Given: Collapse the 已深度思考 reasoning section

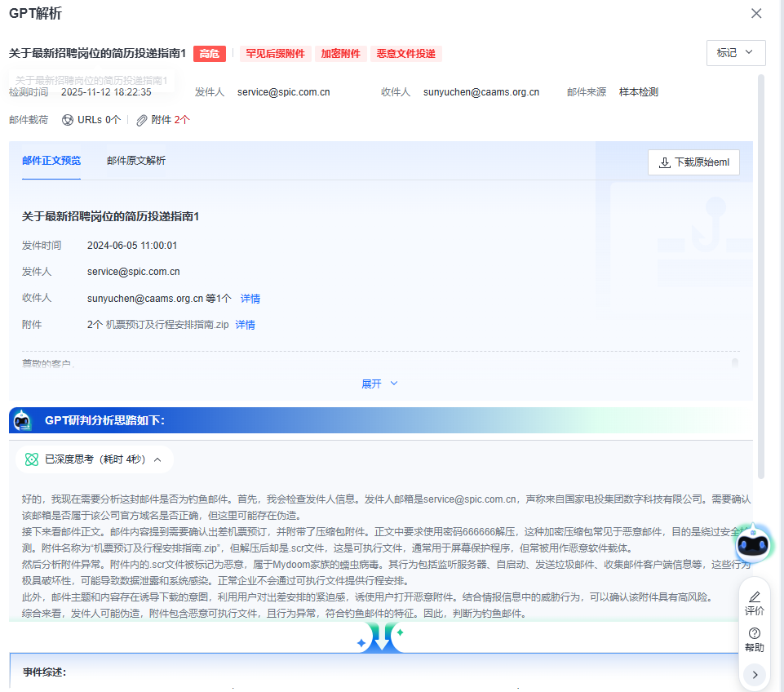Looking at the screenshot, I should coord(157,459).
